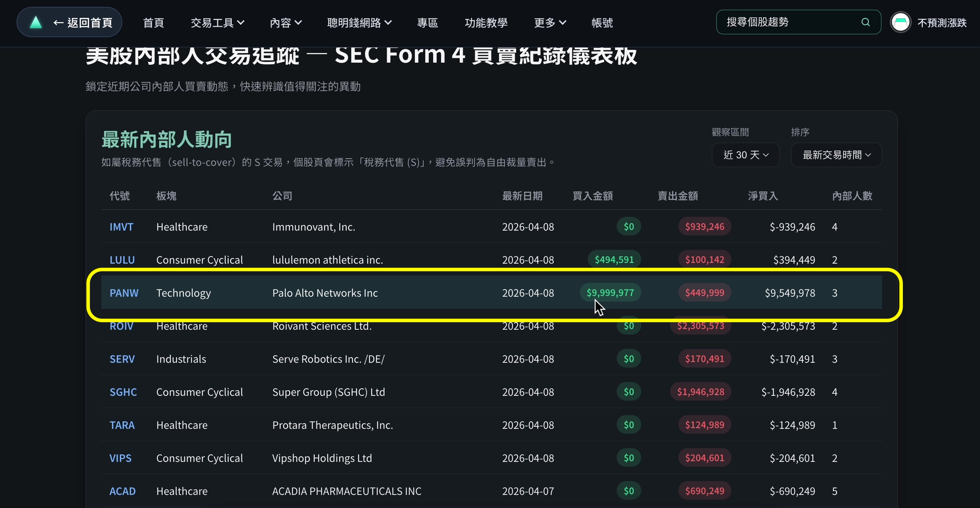Click the $449,999 sell amount badge
This screenshot has height=508, width=980.
[x=705, y=293]
